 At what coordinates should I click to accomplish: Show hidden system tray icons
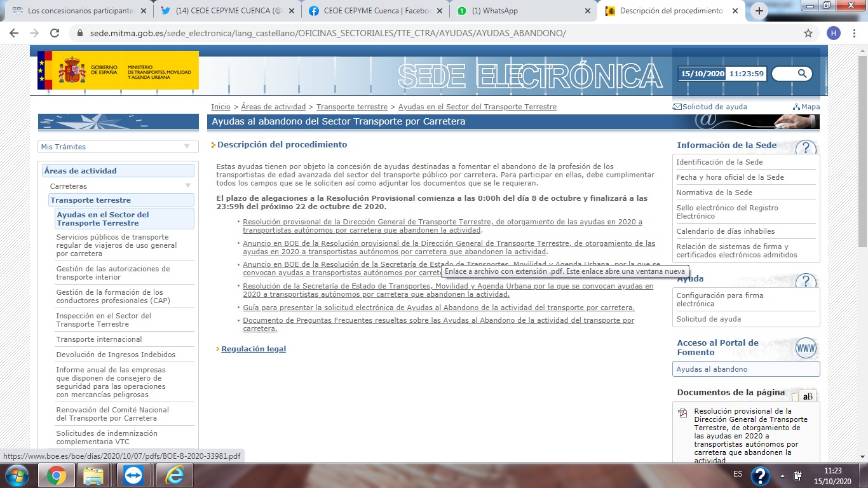782,475
